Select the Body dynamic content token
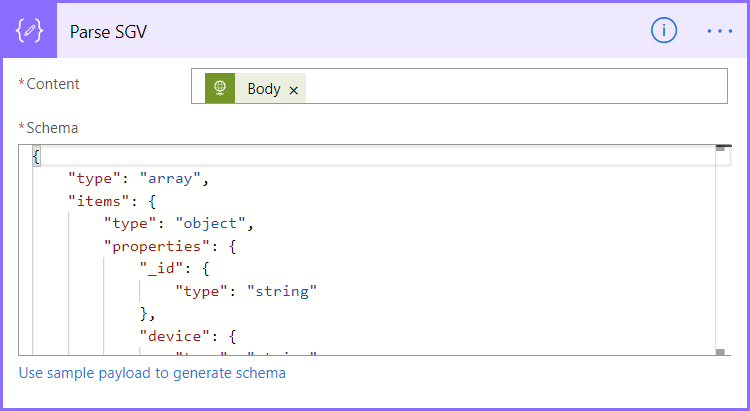 click(x=263, y=89)
